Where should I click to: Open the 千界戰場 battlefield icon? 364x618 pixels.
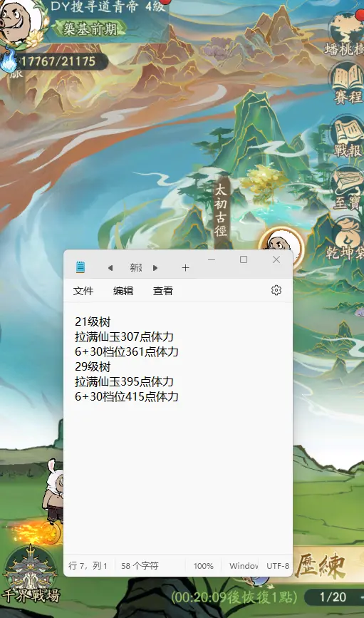point(31,574)
